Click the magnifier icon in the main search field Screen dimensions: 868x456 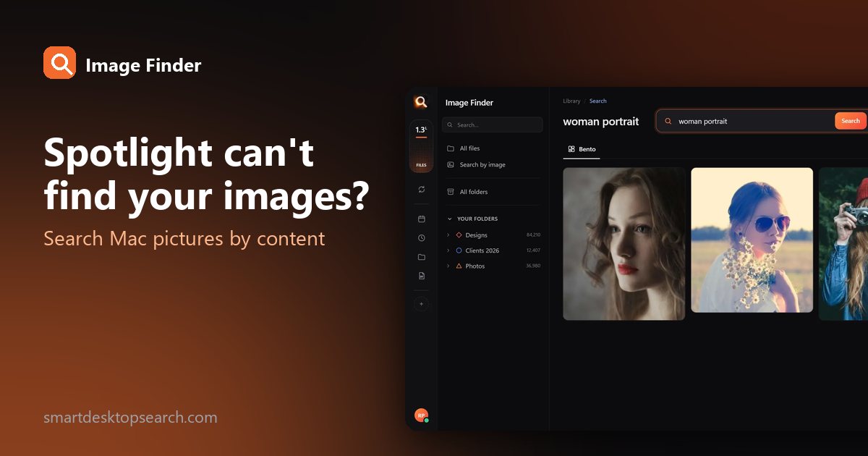[x=668, y=122]
